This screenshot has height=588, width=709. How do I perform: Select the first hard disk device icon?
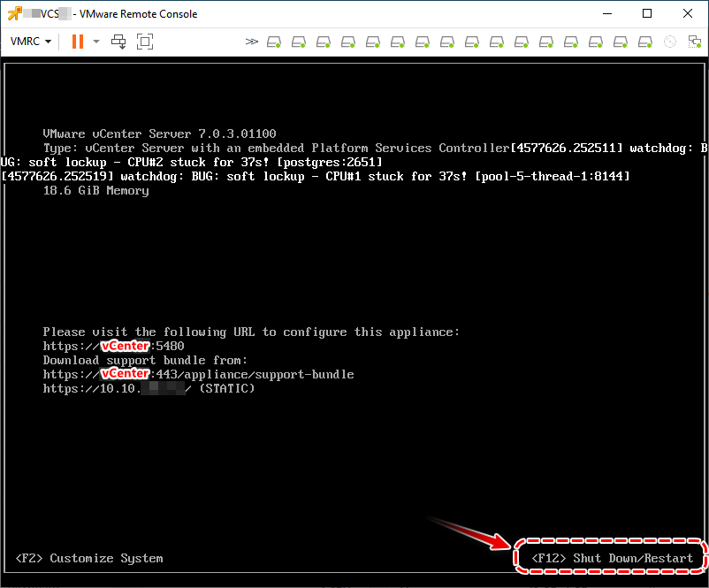tap(275, 42)
